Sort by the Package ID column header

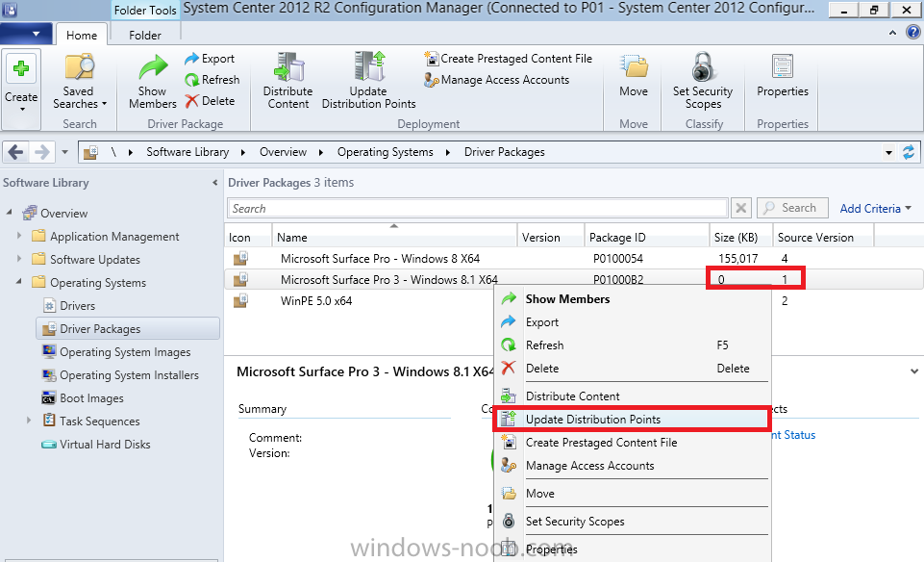coord(646,237)
